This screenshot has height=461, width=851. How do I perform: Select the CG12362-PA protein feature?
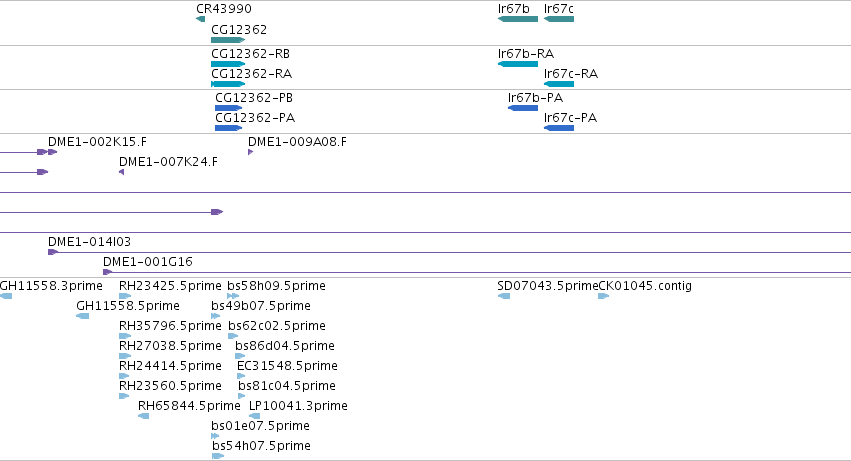pyautogui.click(x=228, y=128)
